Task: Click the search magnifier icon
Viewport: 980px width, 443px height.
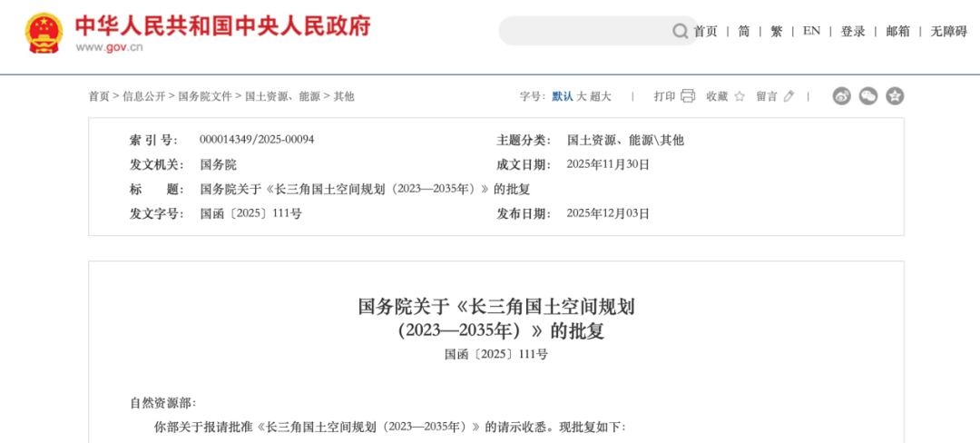Action: tap(680, 32)
